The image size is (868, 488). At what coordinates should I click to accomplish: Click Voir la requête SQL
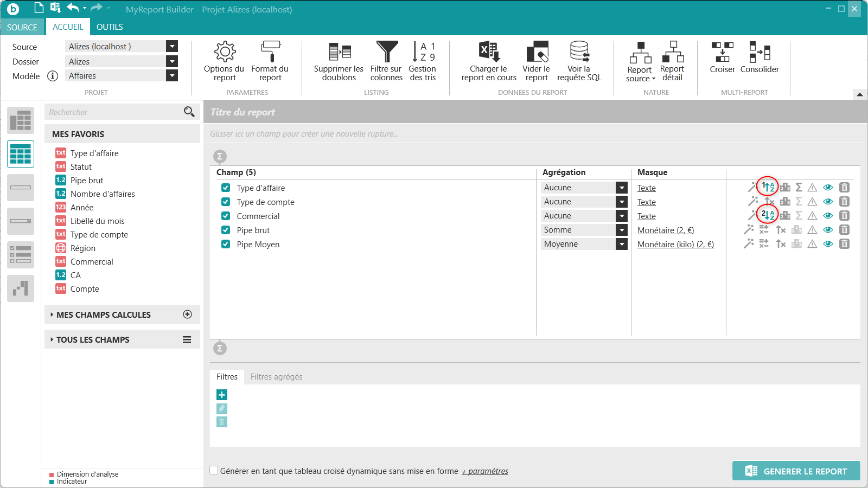coord(579,61)
